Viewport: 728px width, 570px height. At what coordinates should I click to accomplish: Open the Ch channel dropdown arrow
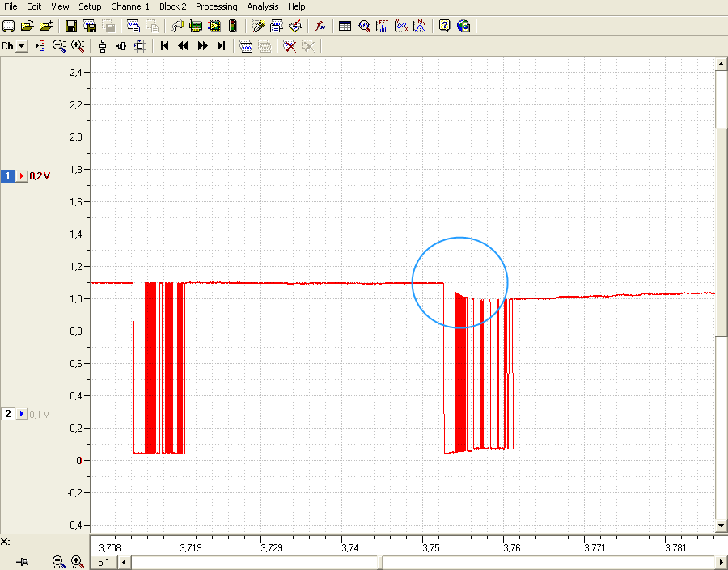click(22, 46)
